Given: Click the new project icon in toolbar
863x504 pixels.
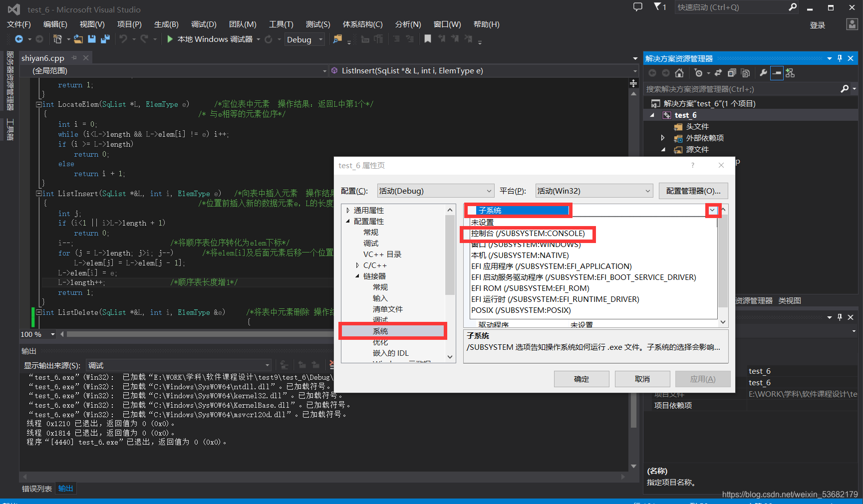Looking at the screenshot, I should pyautogui.click(x=57, y=39).
